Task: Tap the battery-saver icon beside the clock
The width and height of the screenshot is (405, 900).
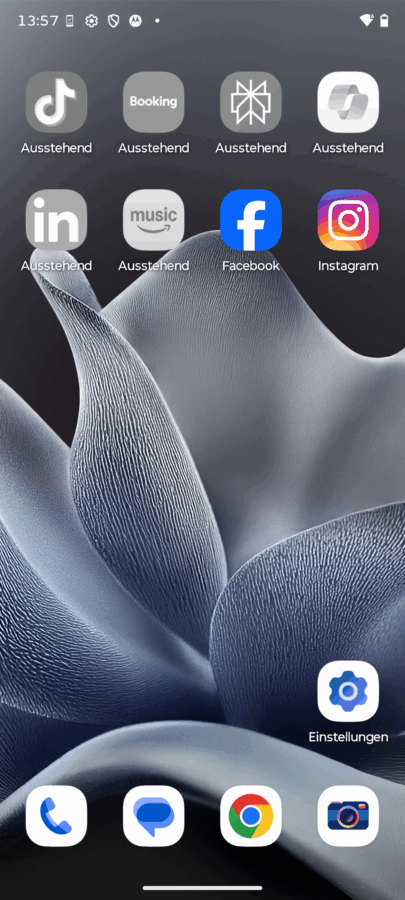Action: (x=69, y=21)
